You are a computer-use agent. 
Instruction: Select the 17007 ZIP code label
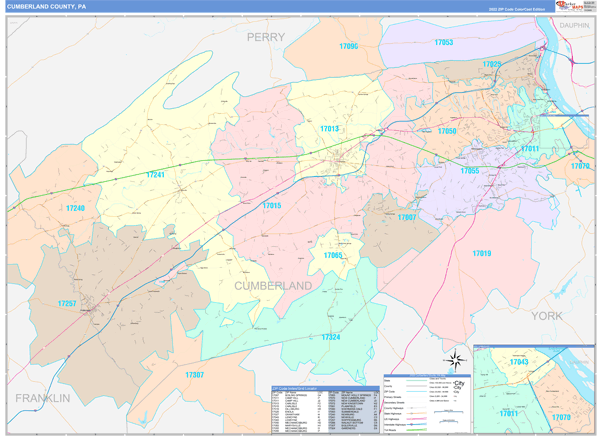tap(407, 217)
